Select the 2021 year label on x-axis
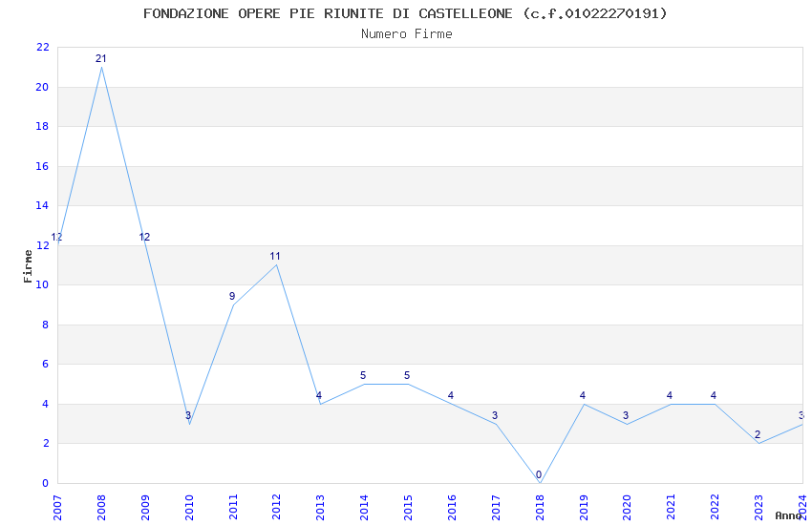 click(x=672, y=508)
